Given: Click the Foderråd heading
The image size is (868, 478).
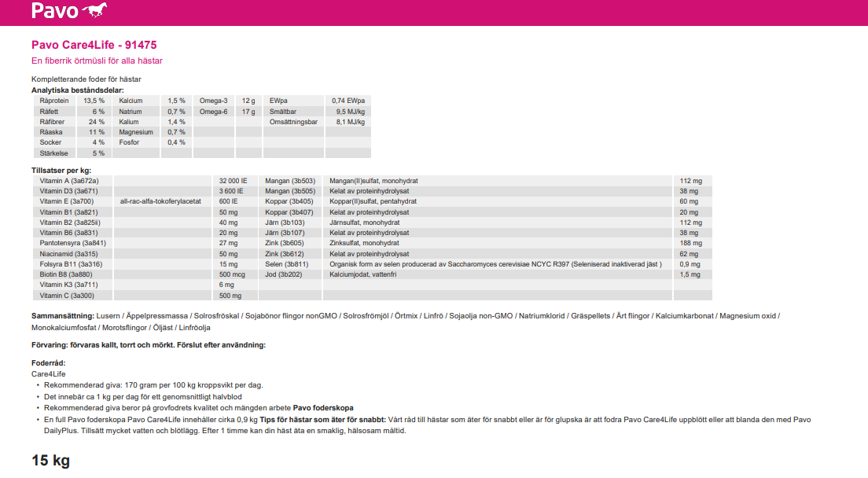Looking at the screenshot, I should [48, 363].
